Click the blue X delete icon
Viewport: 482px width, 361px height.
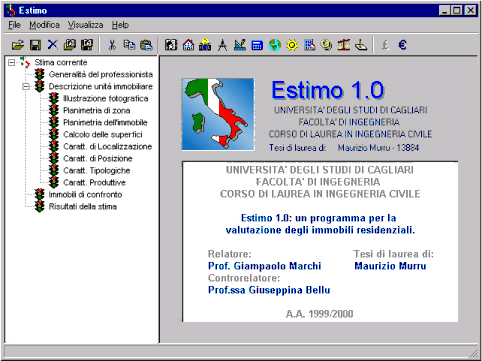52,45
